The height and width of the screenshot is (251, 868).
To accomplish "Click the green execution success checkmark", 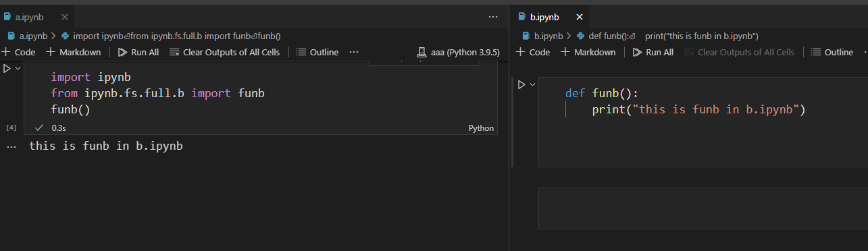I will pos(39,127).
